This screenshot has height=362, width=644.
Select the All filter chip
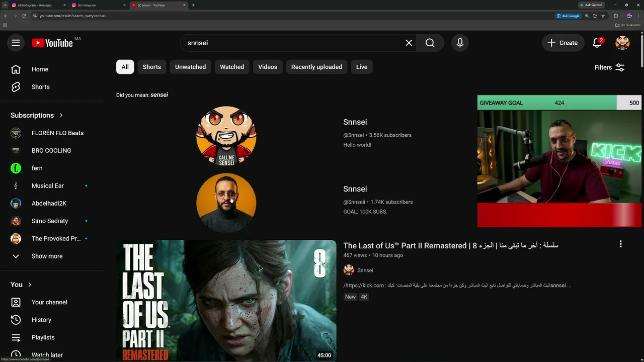125,67
